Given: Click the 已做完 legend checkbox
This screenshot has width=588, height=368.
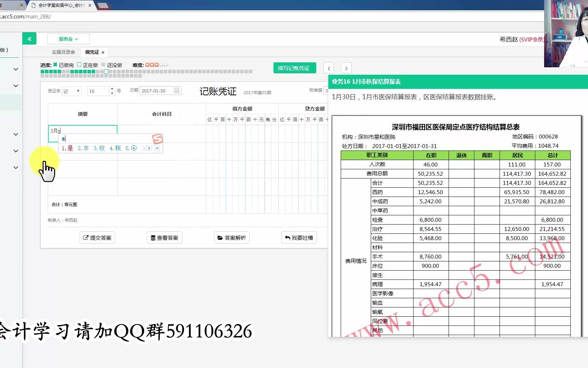Looking at the screenshot, I should [55, 65].
